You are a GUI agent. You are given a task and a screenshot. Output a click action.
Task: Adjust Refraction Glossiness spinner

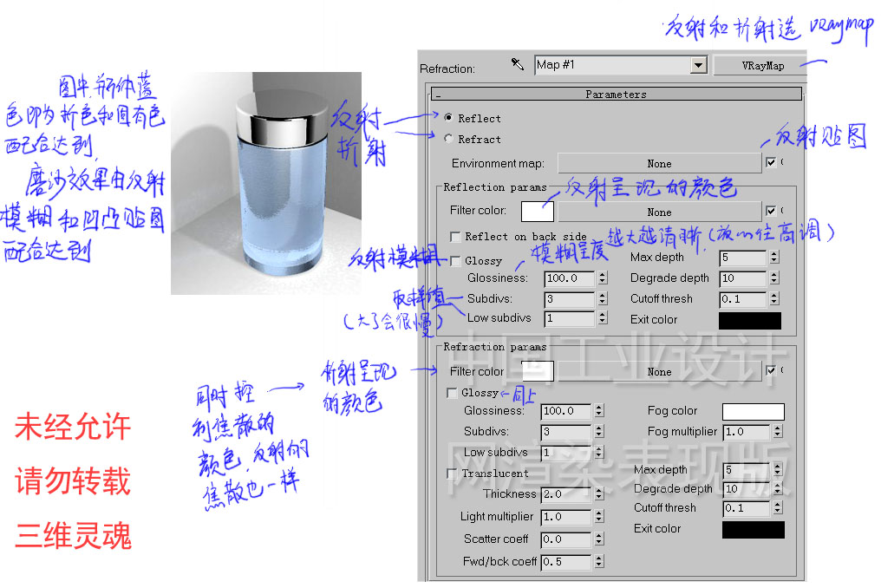[x=599, y=411]
